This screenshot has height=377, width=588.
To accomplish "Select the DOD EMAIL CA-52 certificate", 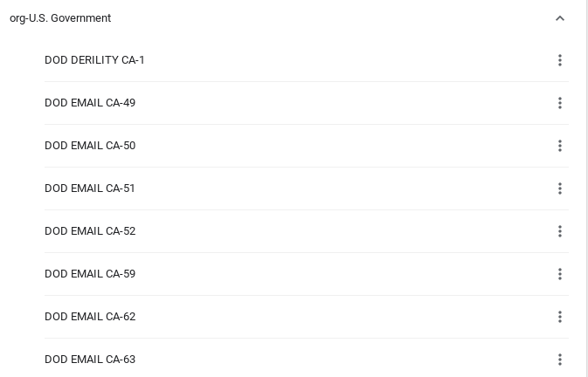I will click(x=90, y=231).
